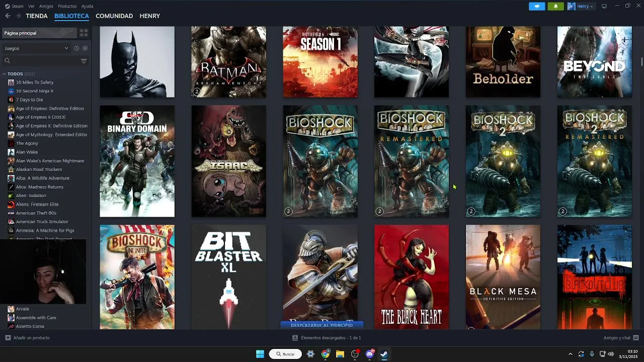Select Alaskan Road Truckers
Screen dimensions: 644x362
point(39,169)
